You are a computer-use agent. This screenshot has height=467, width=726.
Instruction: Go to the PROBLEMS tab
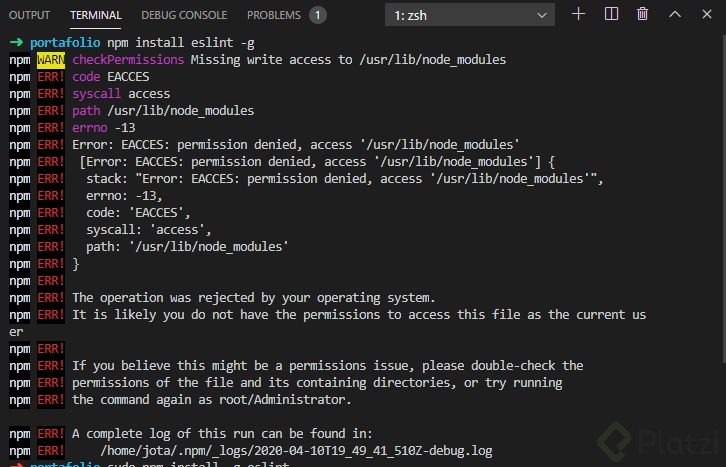(273, 15)
